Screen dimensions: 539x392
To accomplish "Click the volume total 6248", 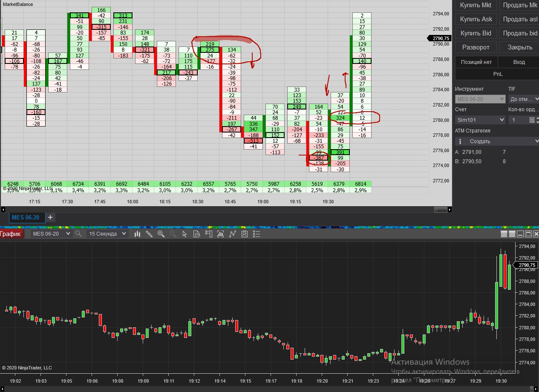I will click(x=13, y=184).
